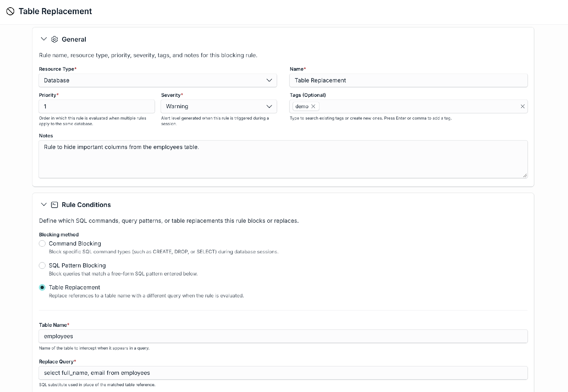Viewport: 568px width, 392px height.
Task: Clear all tags in the Tags field
Action: pos(522,106)
